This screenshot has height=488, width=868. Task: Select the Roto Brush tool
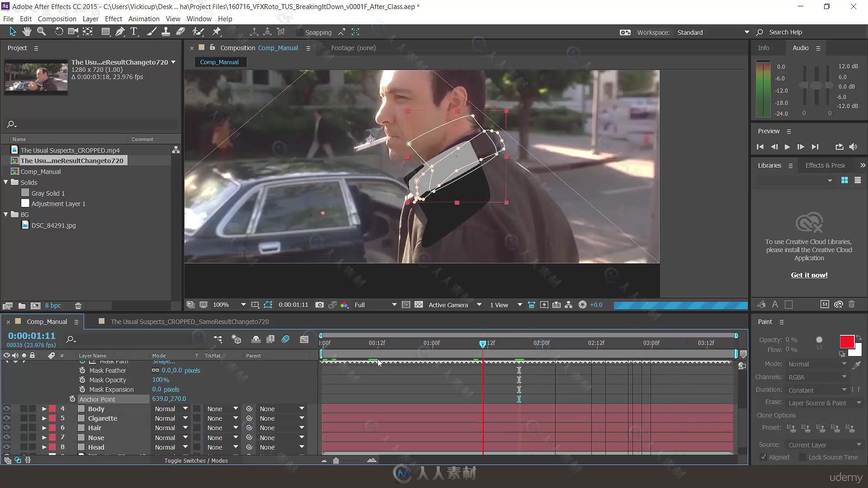(x=198, y=32)
